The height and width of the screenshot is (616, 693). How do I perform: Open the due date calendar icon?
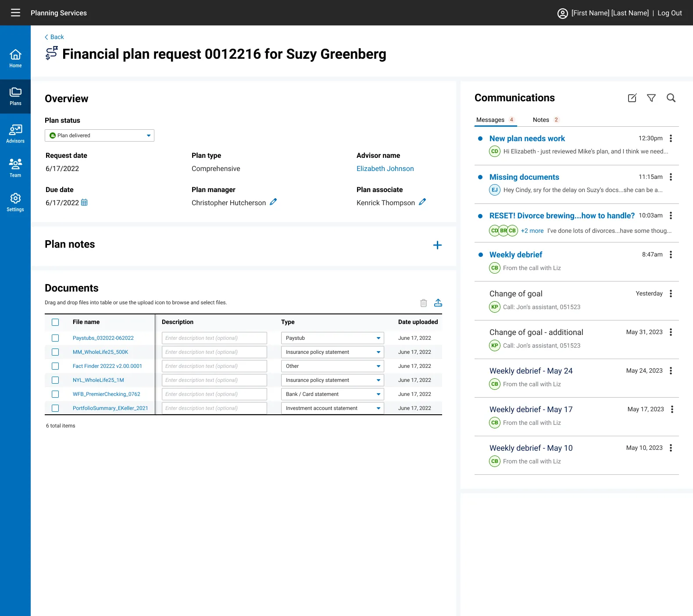pyautogui.click(x=84, y=203)
